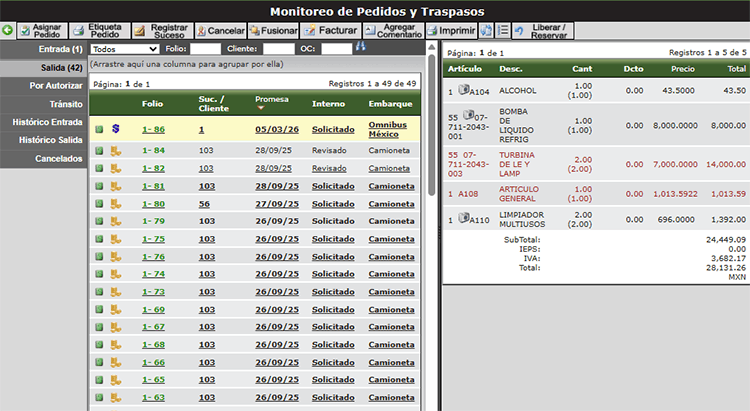
Task: Click Etiqueta Pedido toolbar button
Action: point(99,31)
